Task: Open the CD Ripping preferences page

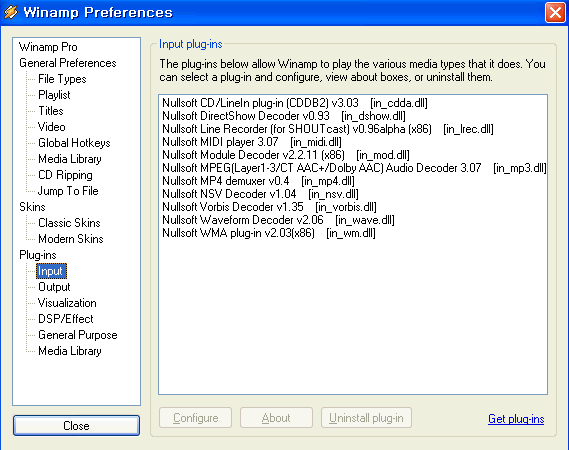Action: pos(65,175)
